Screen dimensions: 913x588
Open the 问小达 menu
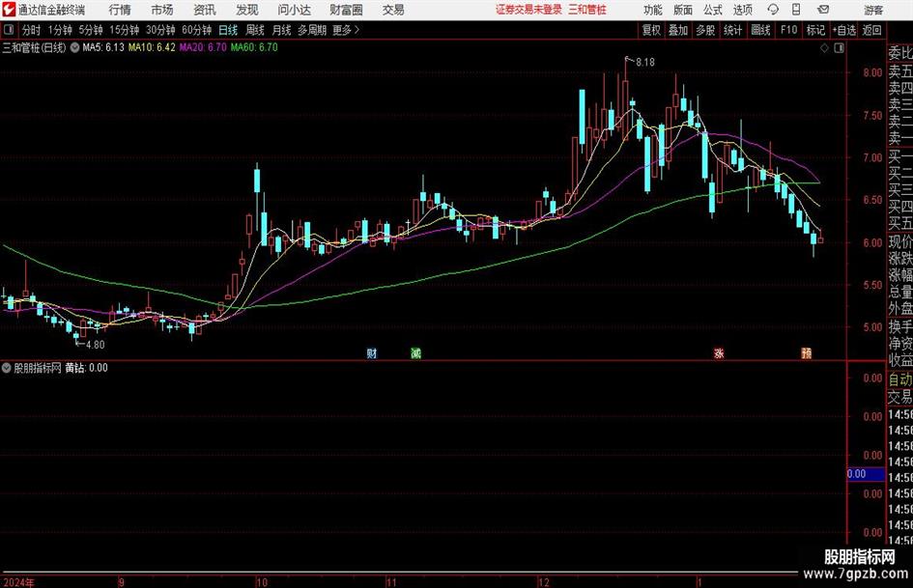tap(294, 10)
